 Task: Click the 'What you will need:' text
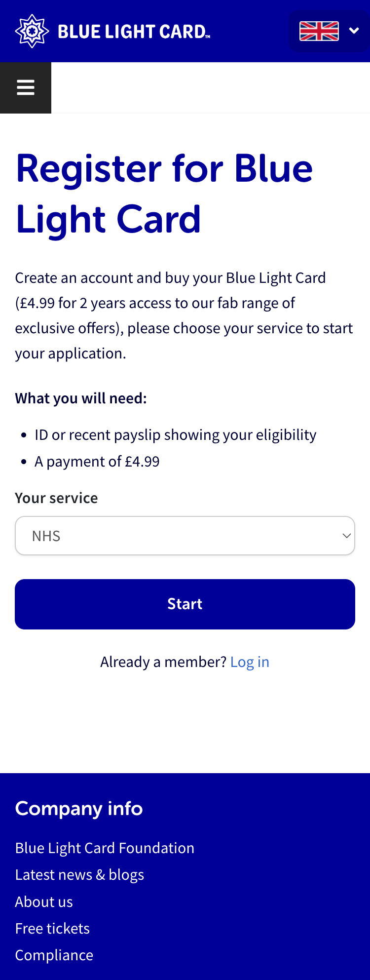(81, 398)
